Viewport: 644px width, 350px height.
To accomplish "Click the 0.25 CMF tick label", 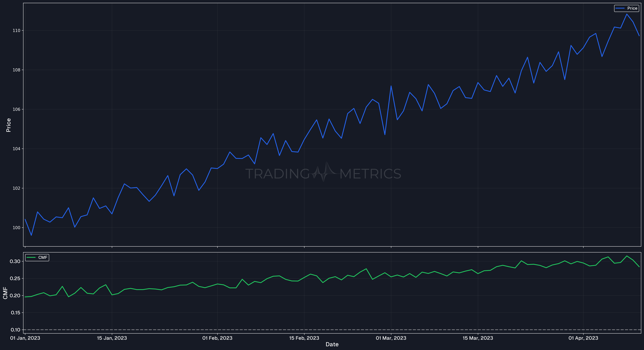I will pos(15,279).
